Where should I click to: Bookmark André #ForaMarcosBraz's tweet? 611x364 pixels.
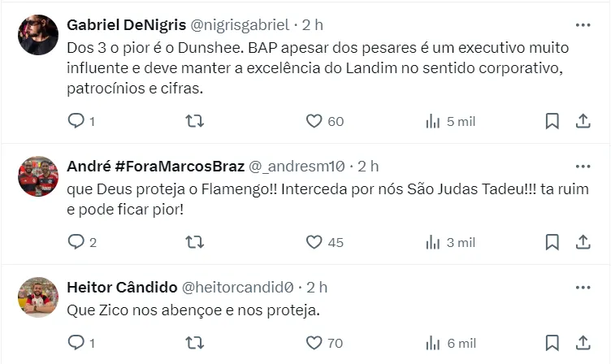coord(552,241)
